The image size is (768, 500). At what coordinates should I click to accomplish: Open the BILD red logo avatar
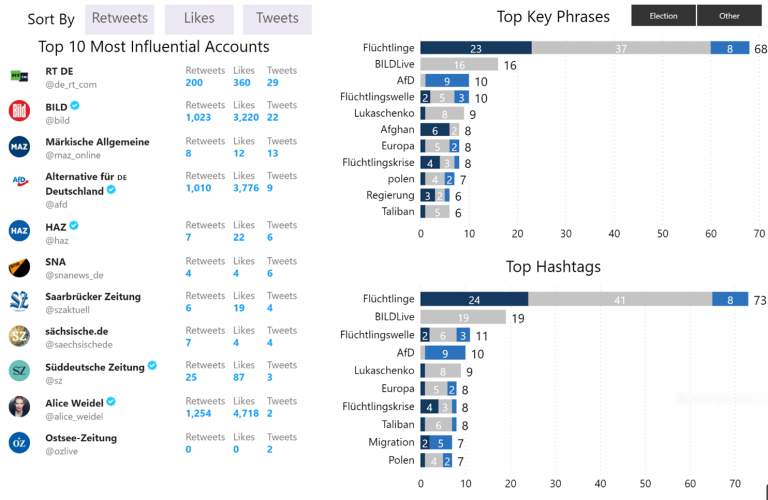tap(19, 111)
